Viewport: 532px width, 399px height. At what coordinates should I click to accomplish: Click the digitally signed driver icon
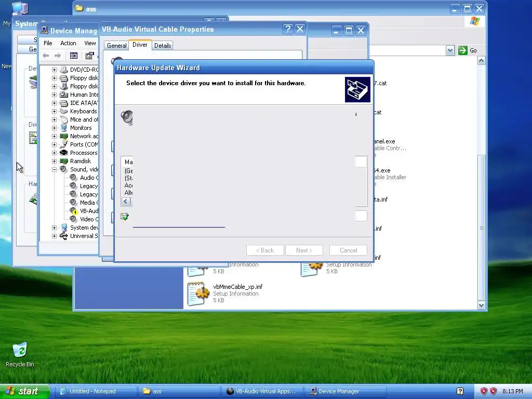click(x=125, y=217)
